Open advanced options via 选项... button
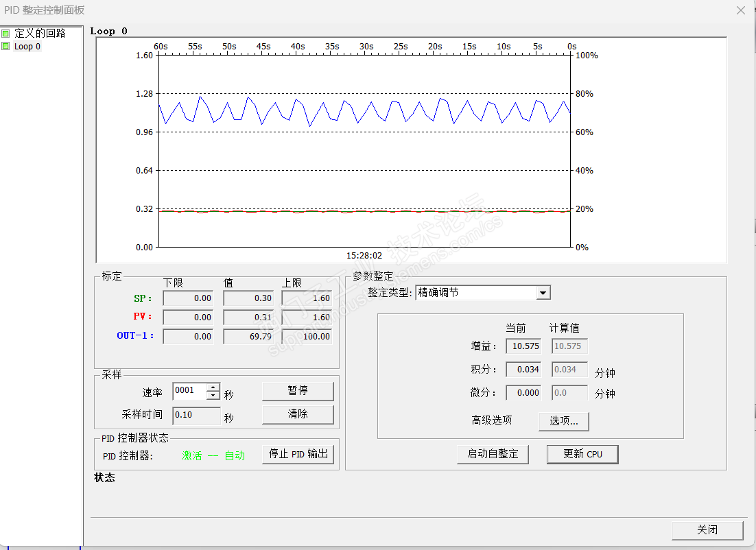The height and width of the screenshot is (550, 756). click(x=564, y=421)
